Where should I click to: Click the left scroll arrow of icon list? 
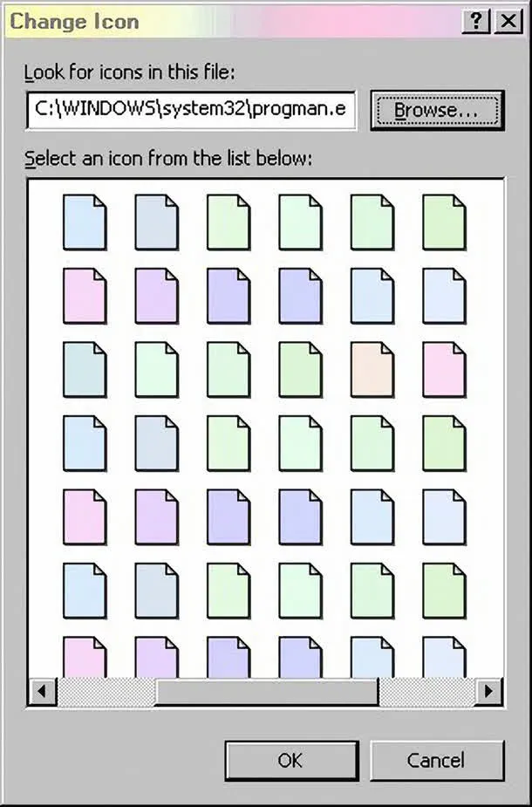click(40, 692)
